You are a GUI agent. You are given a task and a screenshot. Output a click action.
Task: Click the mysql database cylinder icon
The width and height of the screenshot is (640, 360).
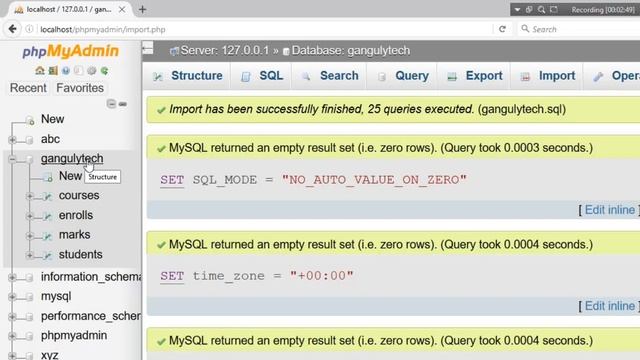(29, 297)
